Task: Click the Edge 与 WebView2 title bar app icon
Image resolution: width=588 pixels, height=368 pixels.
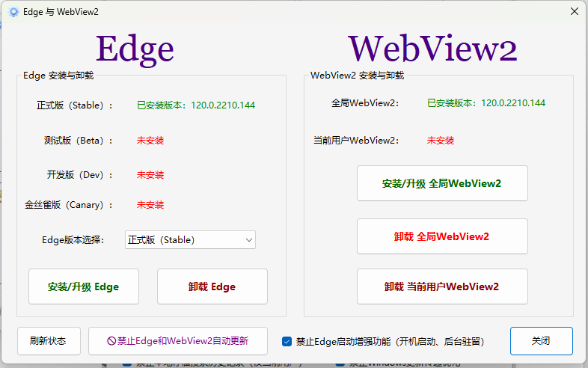Action: tap(13, 12)
